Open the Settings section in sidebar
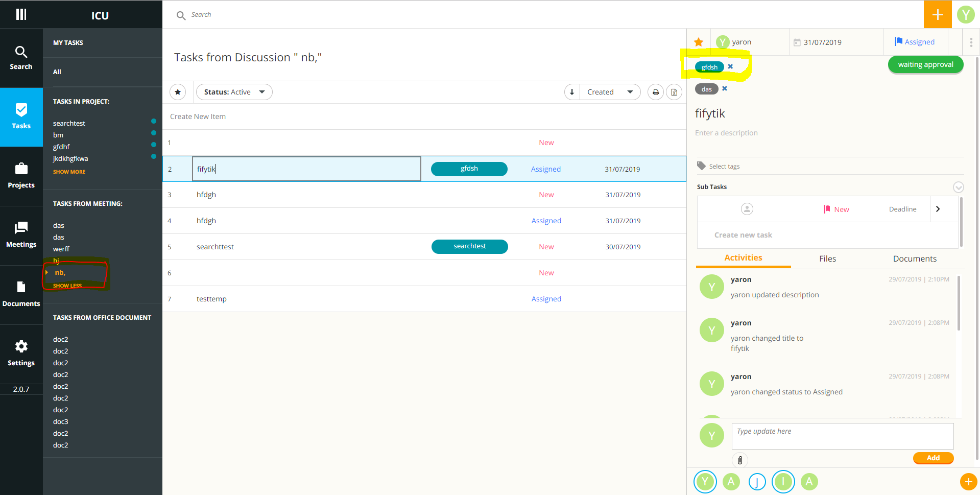The image size is (980, 495). coord(21,354)
